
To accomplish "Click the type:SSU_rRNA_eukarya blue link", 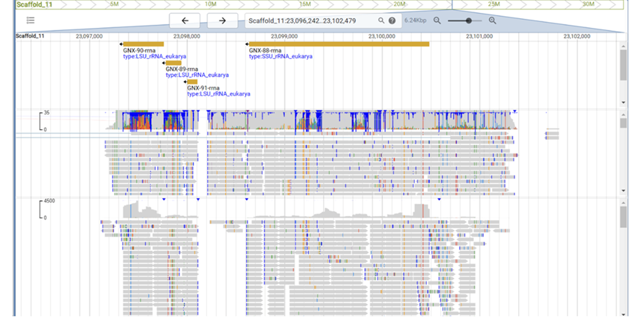I will (281, 56).
